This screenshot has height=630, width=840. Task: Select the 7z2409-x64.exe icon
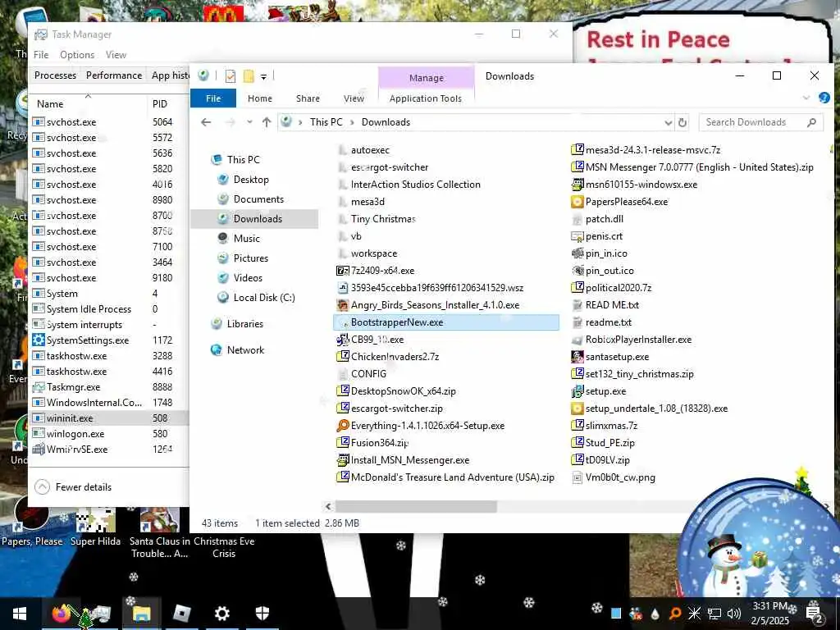tap(343, 271)
